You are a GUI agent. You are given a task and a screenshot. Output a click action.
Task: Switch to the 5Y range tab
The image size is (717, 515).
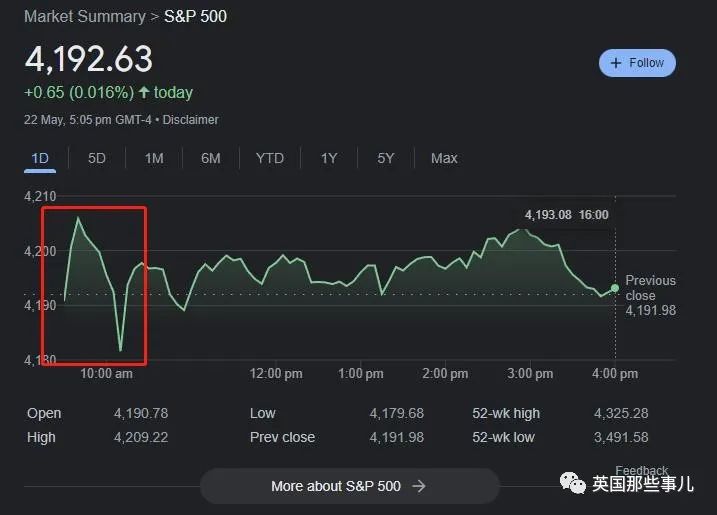coord(385,158)
